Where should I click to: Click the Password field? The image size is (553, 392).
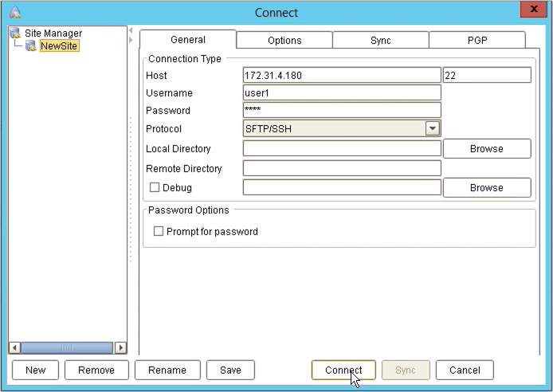pos(342,110)
